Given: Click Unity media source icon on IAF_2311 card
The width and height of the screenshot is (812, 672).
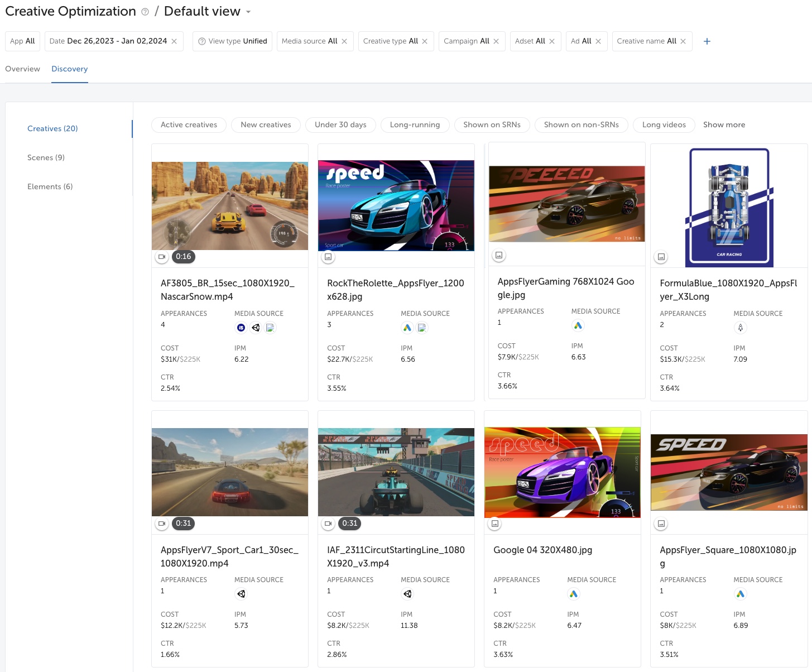Looking at the screenshot, I should pos(407,594).
